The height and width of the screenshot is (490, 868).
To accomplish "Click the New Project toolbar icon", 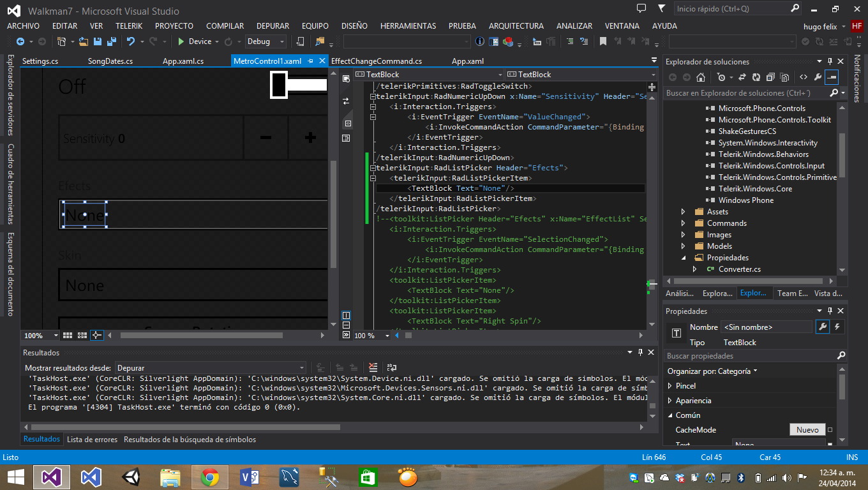I will [x=61, y=41].
